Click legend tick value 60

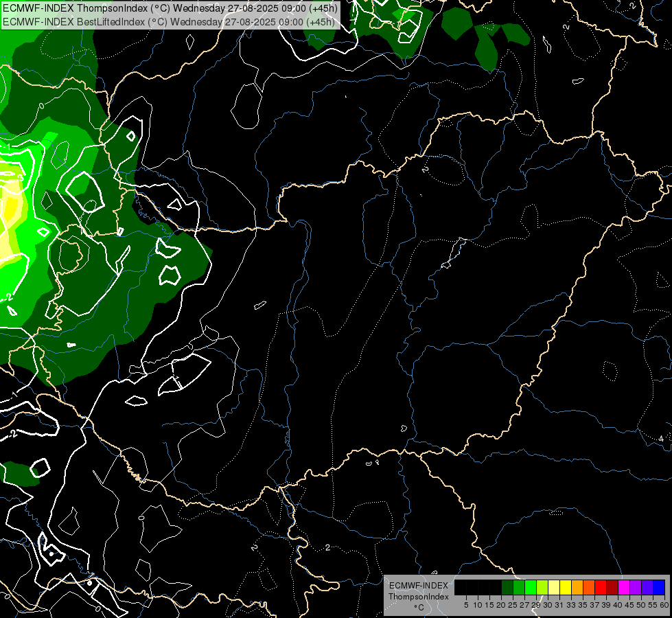(664, 605)
